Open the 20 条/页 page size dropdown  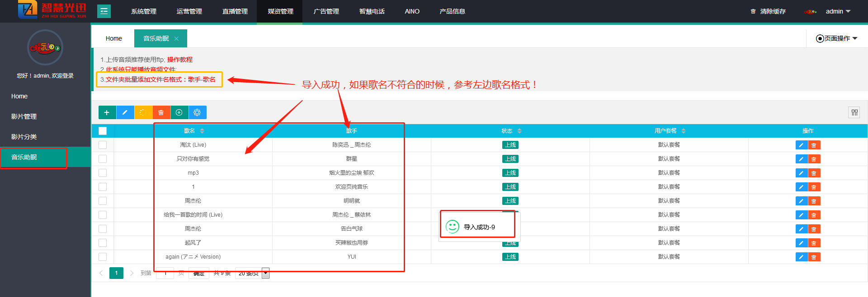coord(252,273)
